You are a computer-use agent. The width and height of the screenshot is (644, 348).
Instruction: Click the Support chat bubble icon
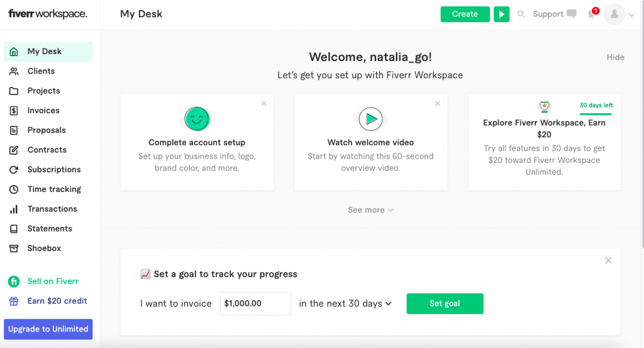tap(571, 14)
